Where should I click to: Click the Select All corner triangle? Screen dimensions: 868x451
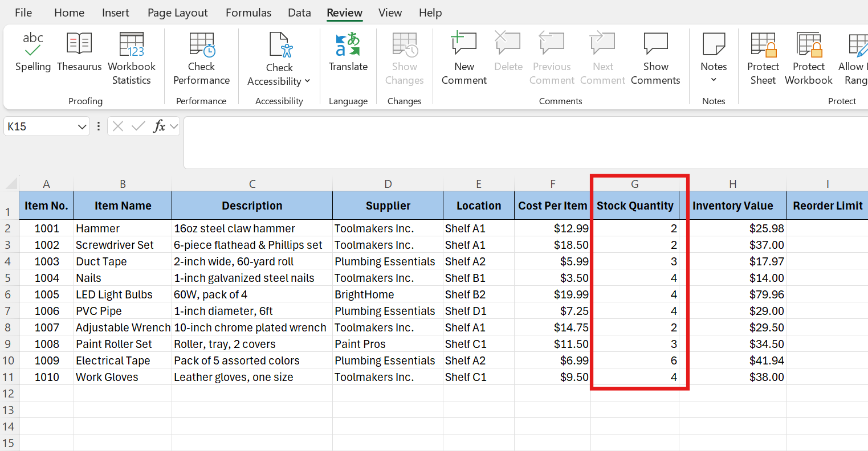pyautogui.click(x=11, y=184)
